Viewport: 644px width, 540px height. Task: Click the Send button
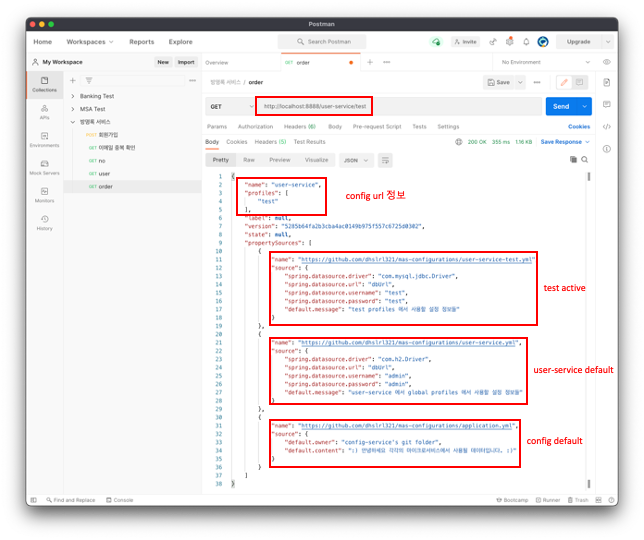561,106
